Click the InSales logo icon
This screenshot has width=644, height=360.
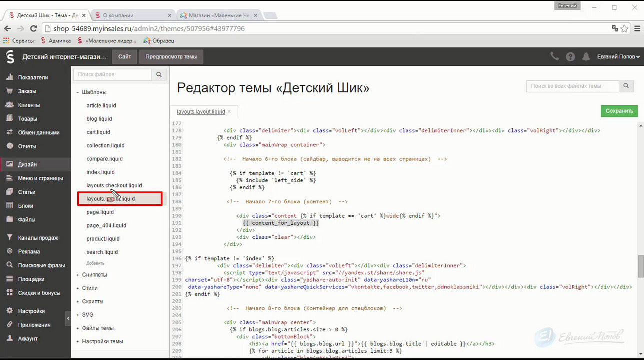tap(10, 57)
